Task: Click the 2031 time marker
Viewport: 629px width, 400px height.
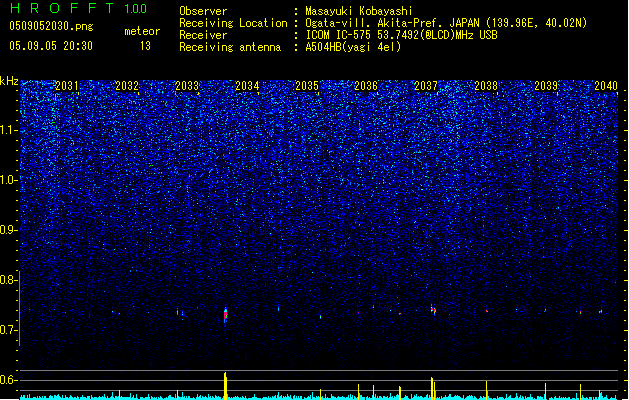Action: (x=67, y=85)
